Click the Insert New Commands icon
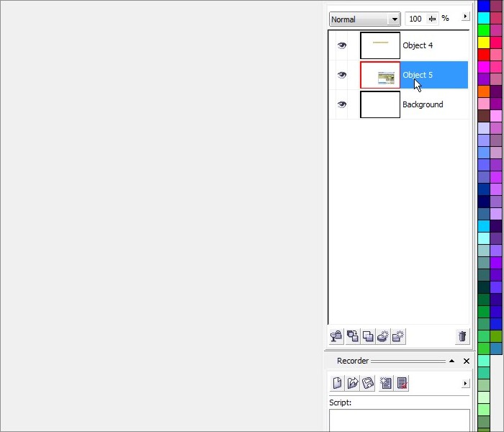504x432 pixels. (x=386, y=383)
